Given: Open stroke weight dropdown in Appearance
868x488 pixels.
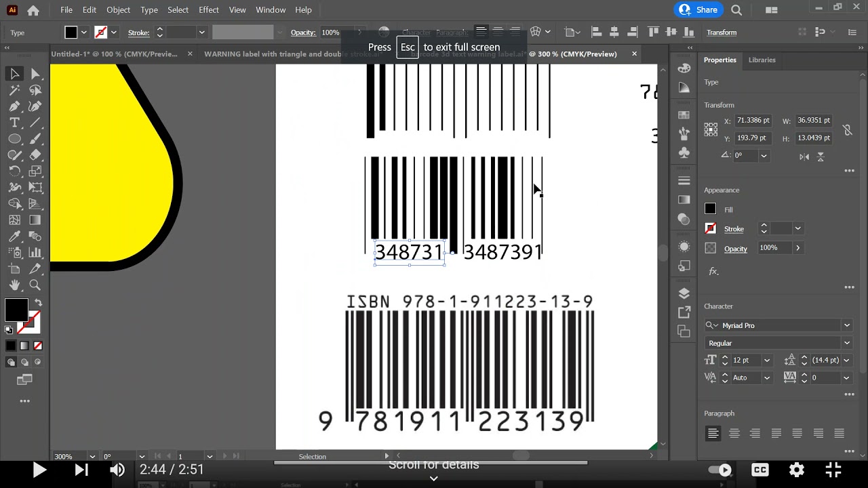Looking at the screenshot, I should point(797,228).
